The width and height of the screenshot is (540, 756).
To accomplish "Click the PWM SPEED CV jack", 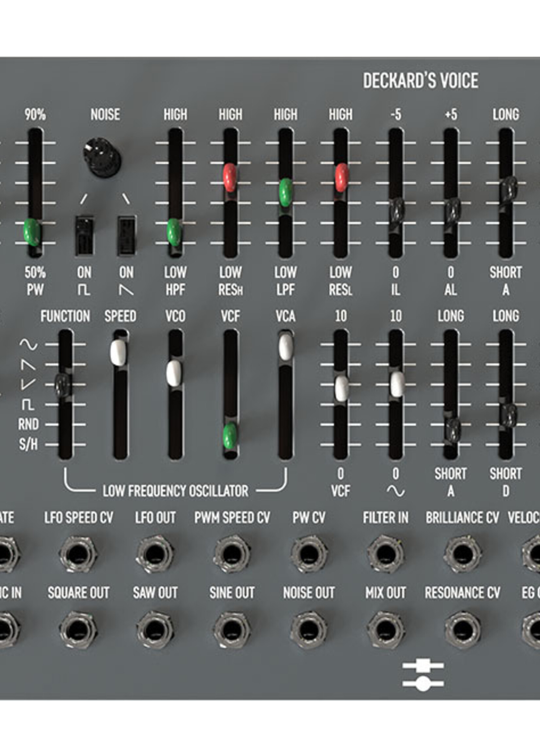I will (x=232, y=554).
